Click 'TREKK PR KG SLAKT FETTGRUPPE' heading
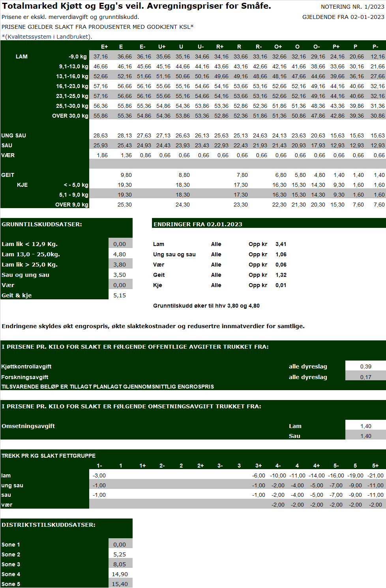 point(49,456)
